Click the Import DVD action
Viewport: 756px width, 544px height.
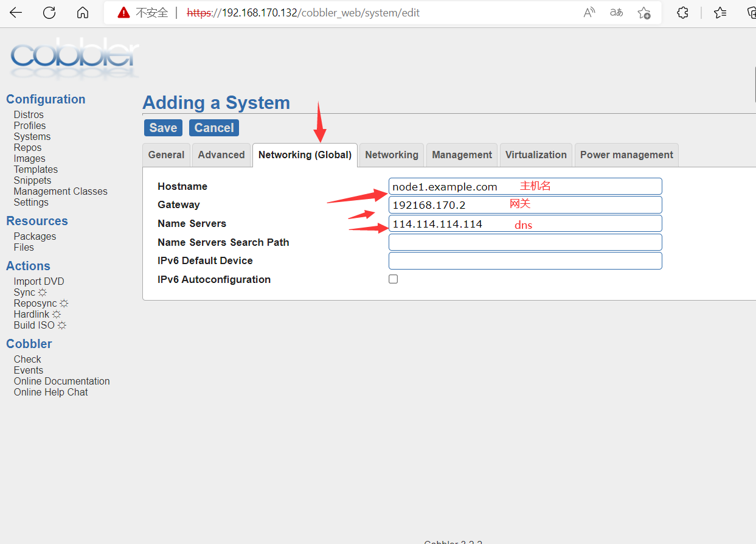coord(39,282)
